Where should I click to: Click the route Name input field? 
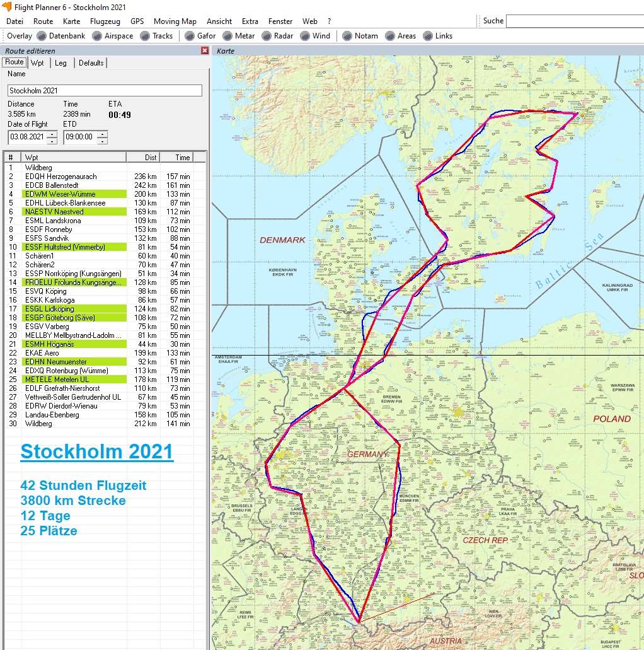pyautogui.click(x=105, y=91)
